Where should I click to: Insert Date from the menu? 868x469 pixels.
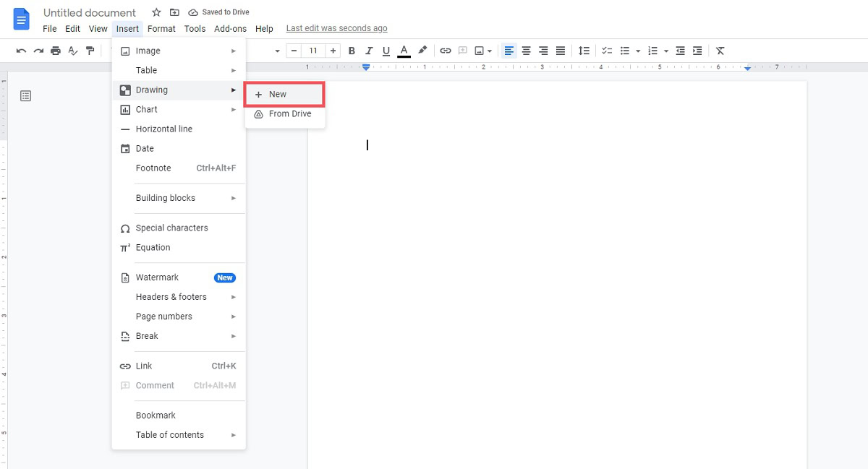(179, 148)
